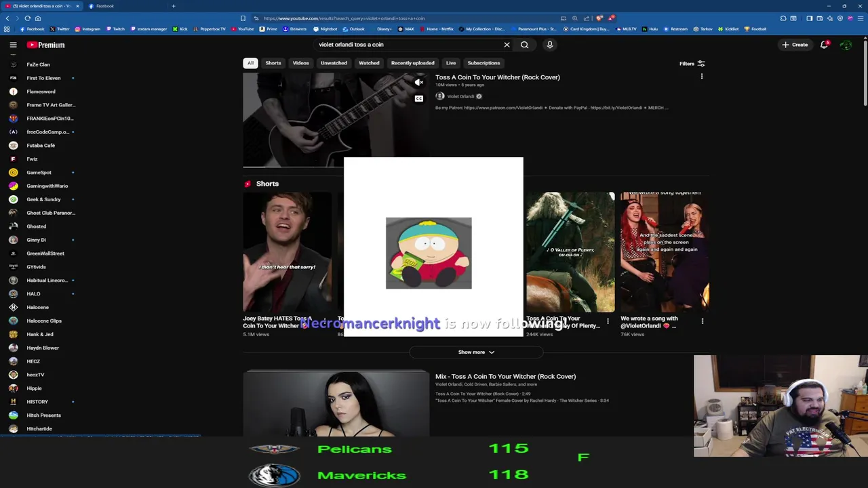Screen dimensions: 868x488
Task: Open the Create button menu
Action: click(x=795, y=45)
